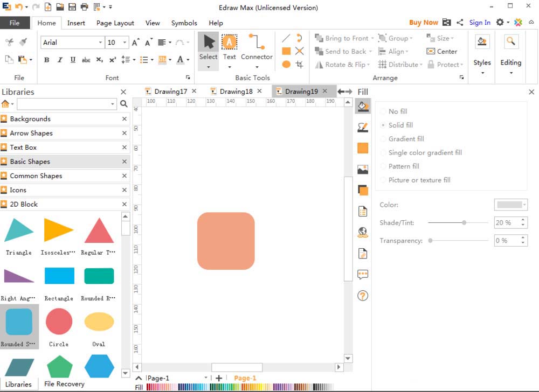Open the Page Layout ribbon tab

tap(115, 23)
